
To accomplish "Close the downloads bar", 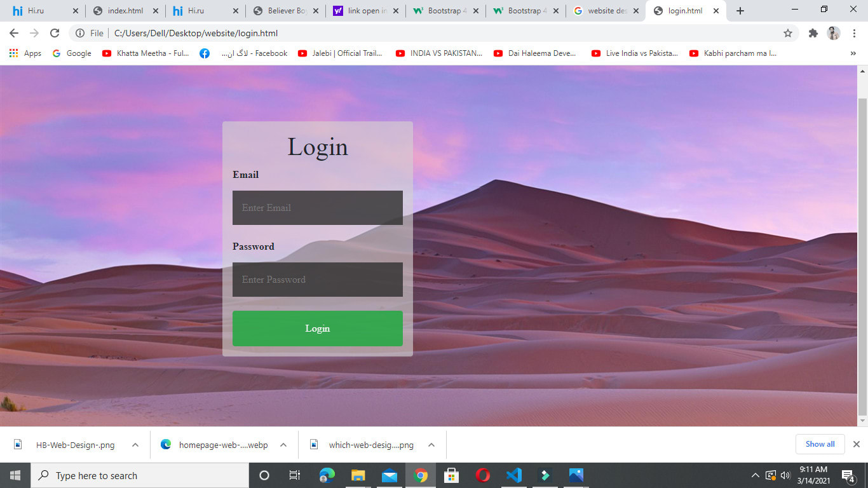I will coord(856,444).
